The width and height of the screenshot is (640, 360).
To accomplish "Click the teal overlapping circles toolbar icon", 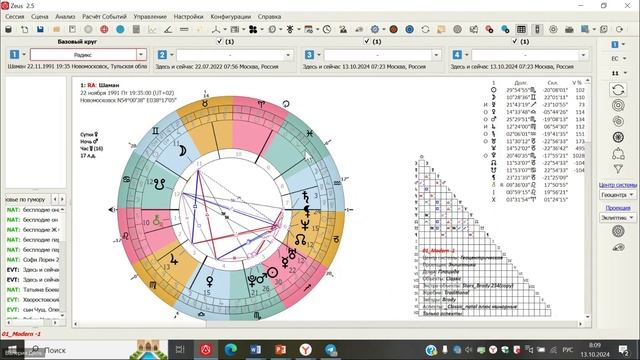I will pyautogui.click(x=505, y=29).
